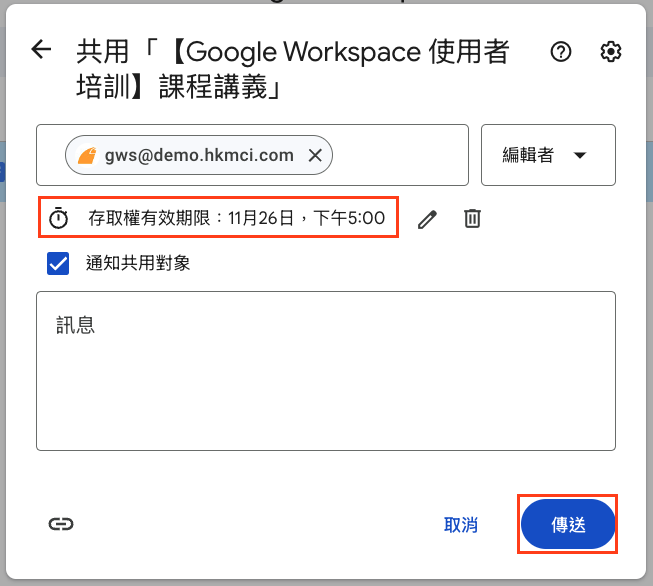Open sharing settings gear icon

coord(611,52)
